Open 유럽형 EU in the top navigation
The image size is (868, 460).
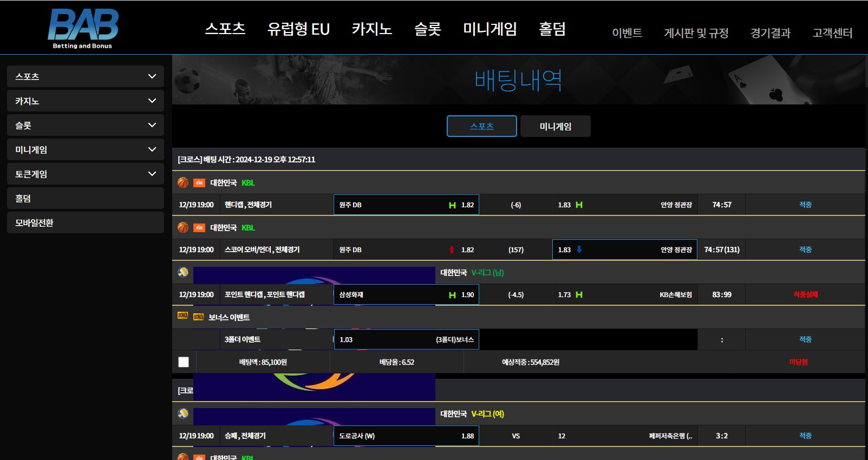[298, 29]
